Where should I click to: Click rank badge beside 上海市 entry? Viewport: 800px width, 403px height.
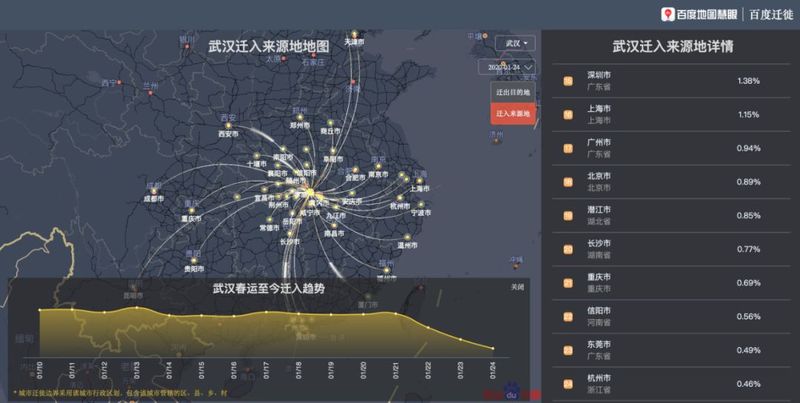click(x=568, y=115)
